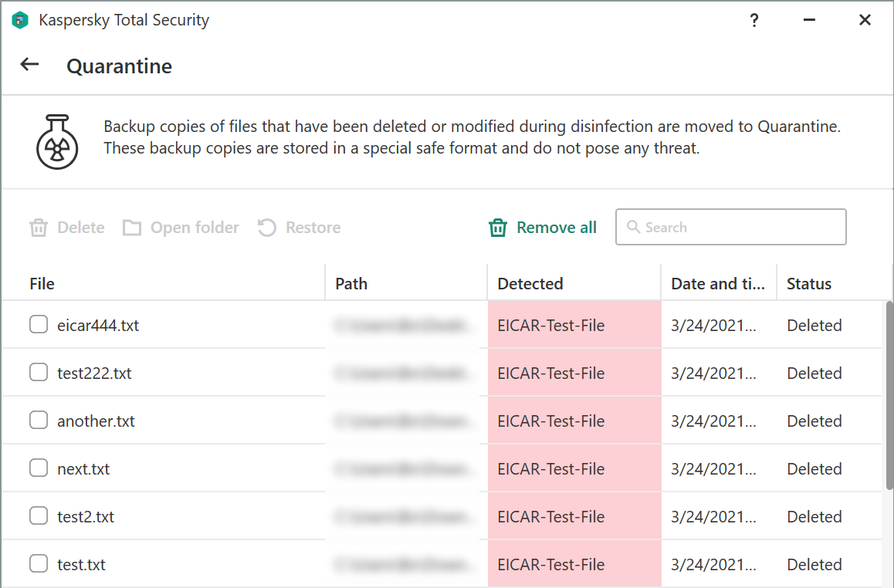The image size is (894, 588).
Task: Open help via the question mark icon
Action: pos(754,21)
